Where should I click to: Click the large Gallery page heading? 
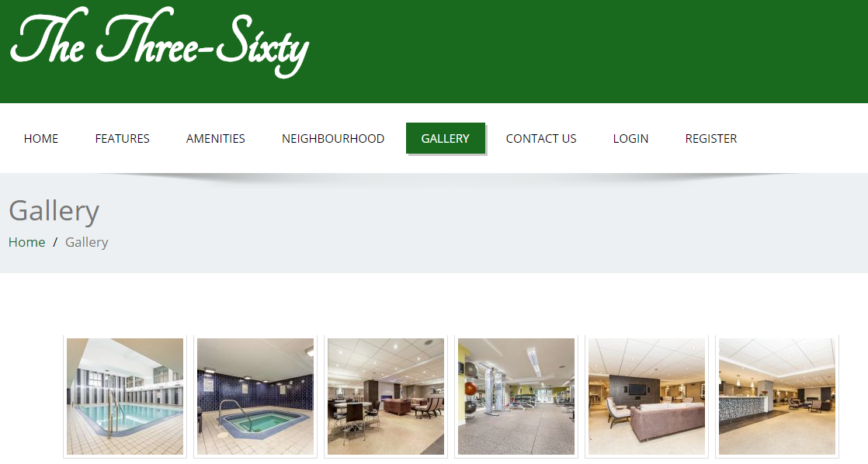pyautogui.click(x=54, y=211)
